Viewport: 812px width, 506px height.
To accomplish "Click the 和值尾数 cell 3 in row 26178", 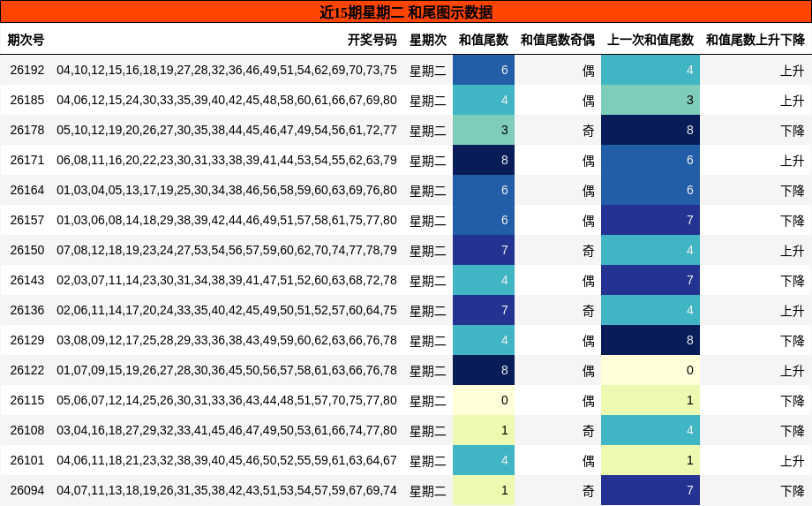I will tap(484, 130).
